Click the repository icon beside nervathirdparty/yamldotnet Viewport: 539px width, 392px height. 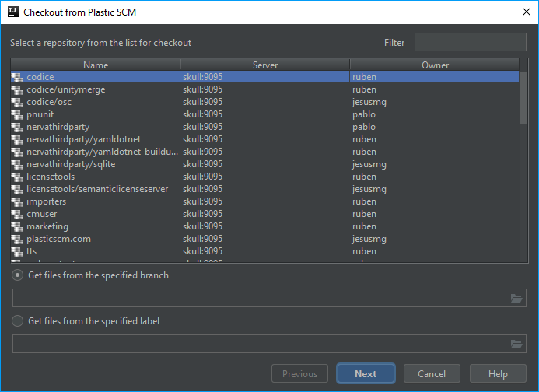17,139
